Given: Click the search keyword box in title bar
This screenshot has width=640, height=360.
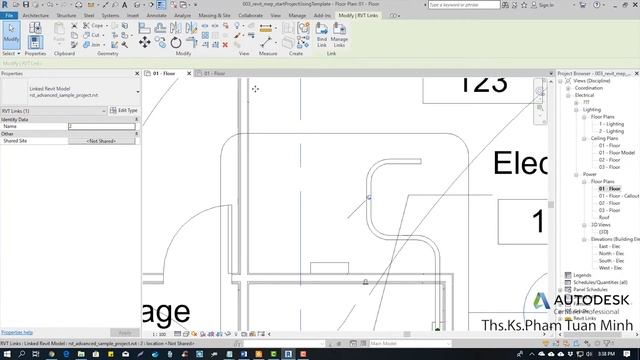Looking at the screenshot, I should point(464,5).
